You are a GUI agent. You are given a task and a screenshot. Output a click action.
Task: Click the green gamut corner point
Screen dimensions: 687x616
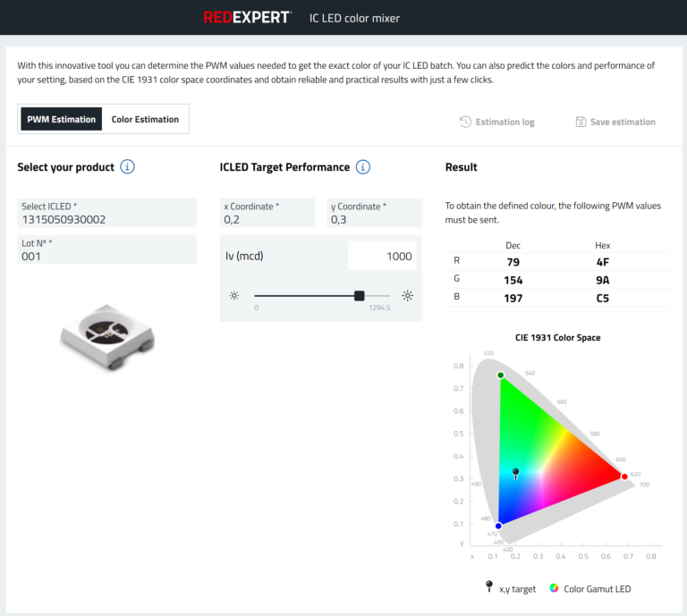coord(500,375)
